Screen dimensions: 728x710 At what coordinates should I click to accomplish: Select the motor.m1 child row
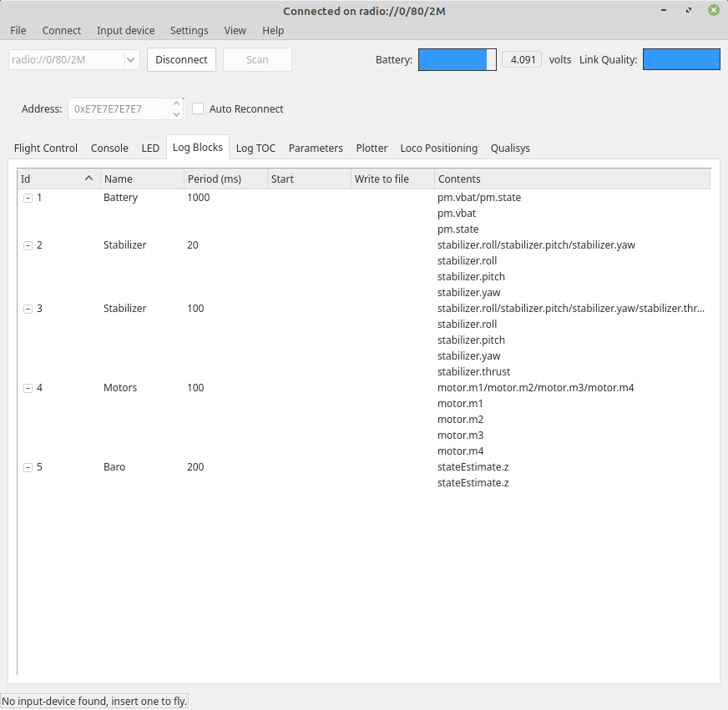click(460, 404)
